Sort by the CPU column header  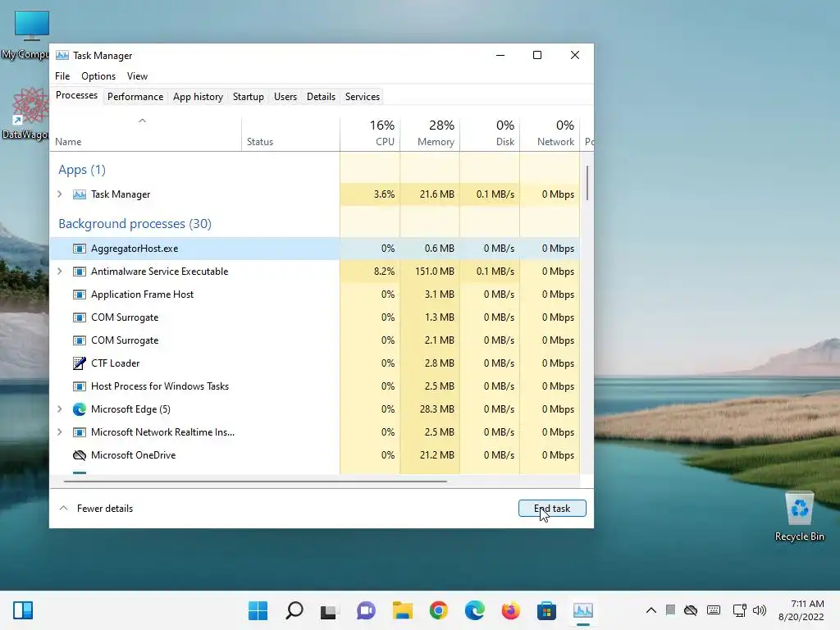[370, 134]
